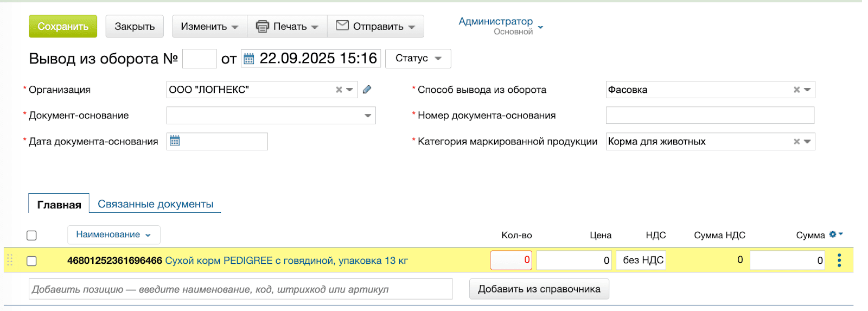Click Номер документа-основания input field

(710, 115)
